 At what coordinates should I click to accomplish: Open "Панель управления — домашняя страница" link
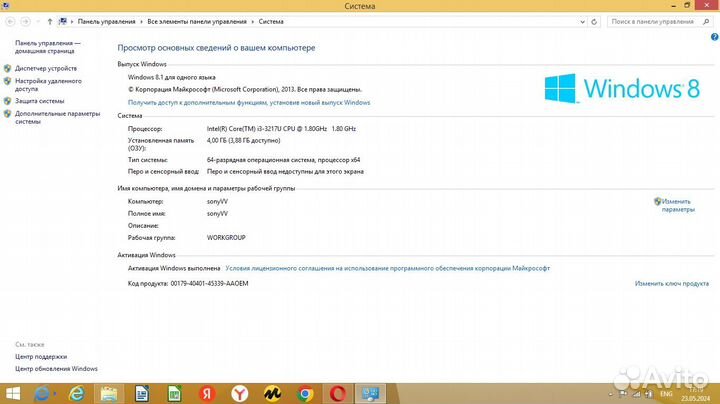pyautogui.click(x=48, y=47)
